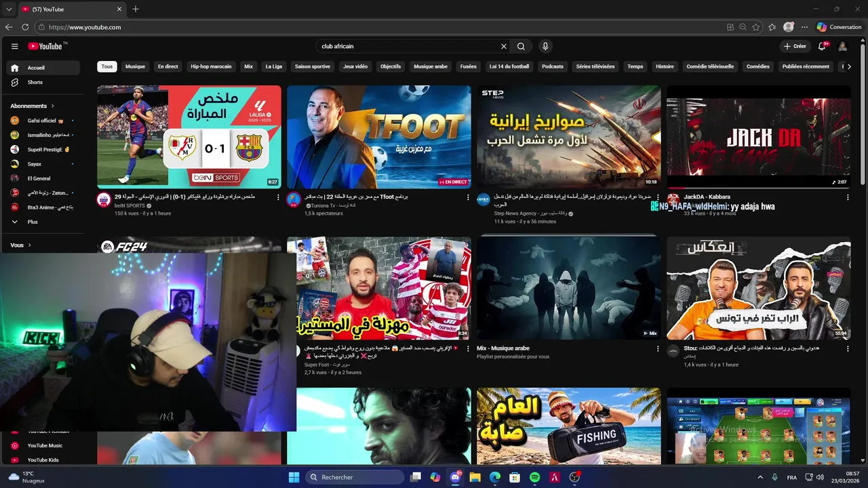Viewport: 868px width, 488px height.
Task: Click the browser address bar URL
Action: (85, 27)
